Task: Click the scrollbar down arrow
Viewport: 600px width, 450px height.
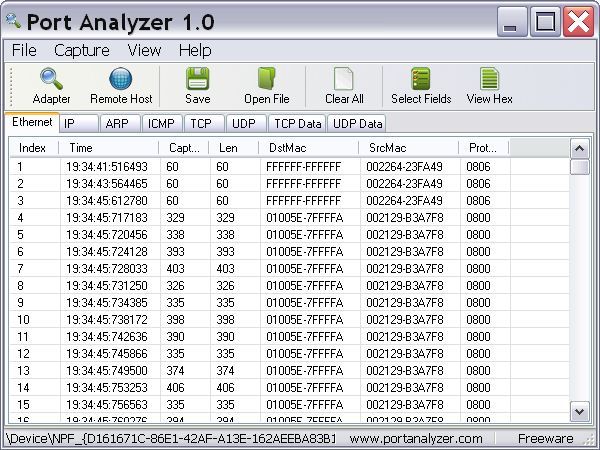Action: pos(579,411)
